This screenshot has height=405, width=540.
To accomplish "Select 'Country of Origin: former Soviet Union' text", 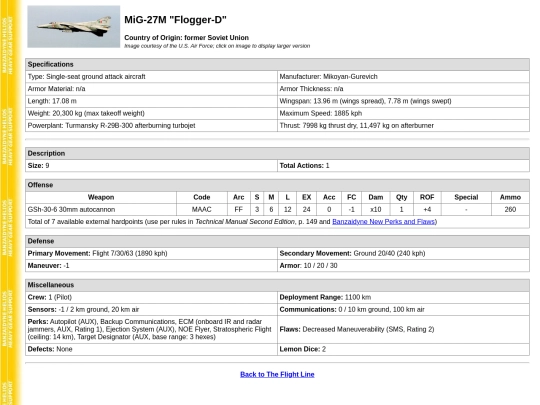I will tap(186, 38).
